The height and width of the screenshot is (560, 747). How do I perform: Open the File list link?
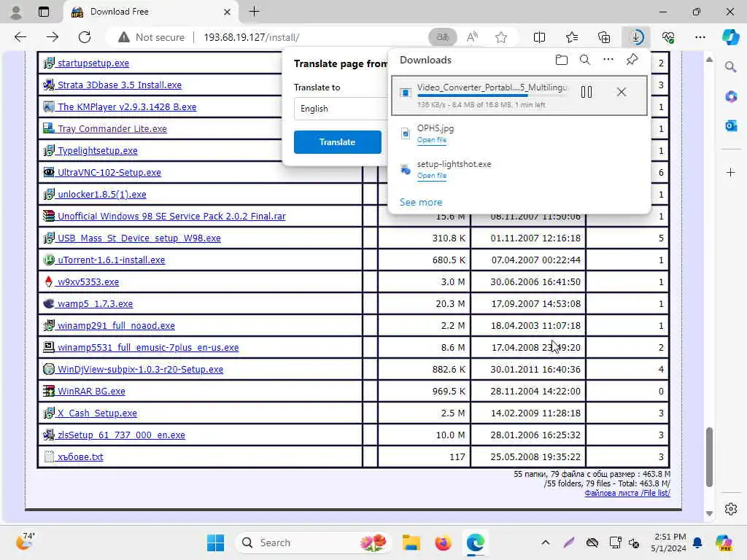coord(627,493)
